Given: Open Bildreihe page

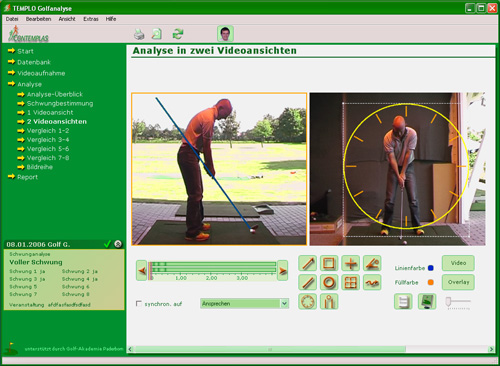Looking at the screenshot, I should [x=40, y=167].
